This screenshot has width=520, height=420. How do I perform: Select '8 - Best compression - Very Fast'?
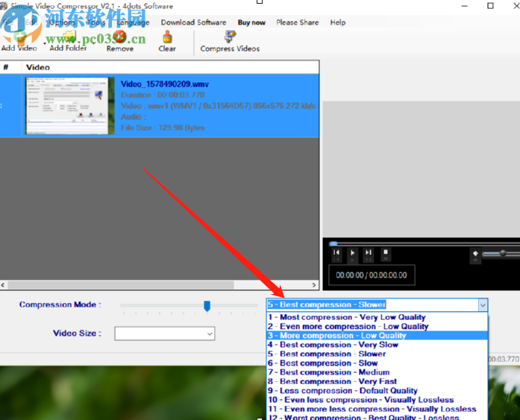[378, 381]
